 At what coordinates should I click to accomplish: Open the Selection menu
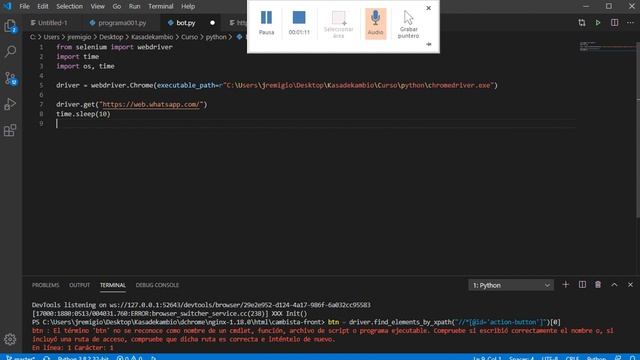(69, 7)
